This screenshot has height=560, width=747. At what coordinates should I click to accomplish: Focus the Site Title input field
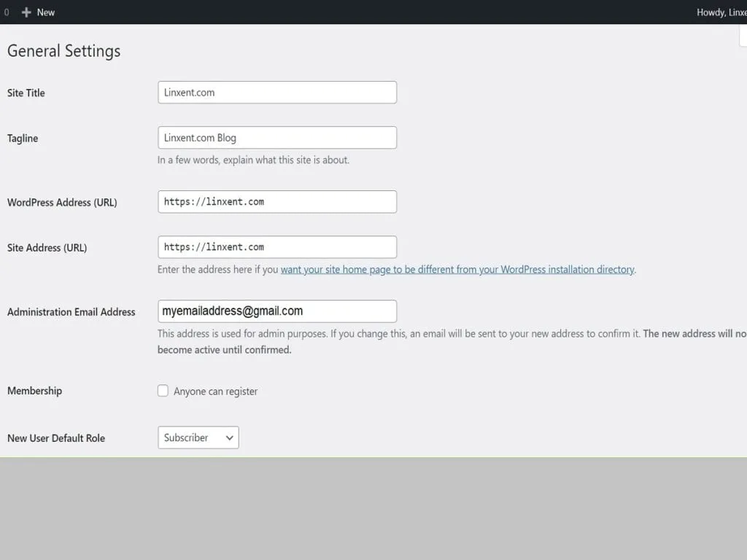277,93
